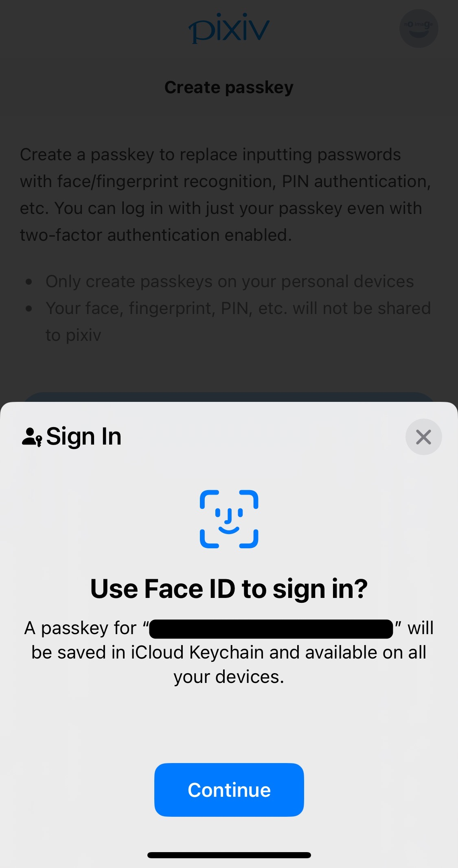Tap the partially hidden button behind the sheet
This screenshot has height=868, width=458.
229,397
